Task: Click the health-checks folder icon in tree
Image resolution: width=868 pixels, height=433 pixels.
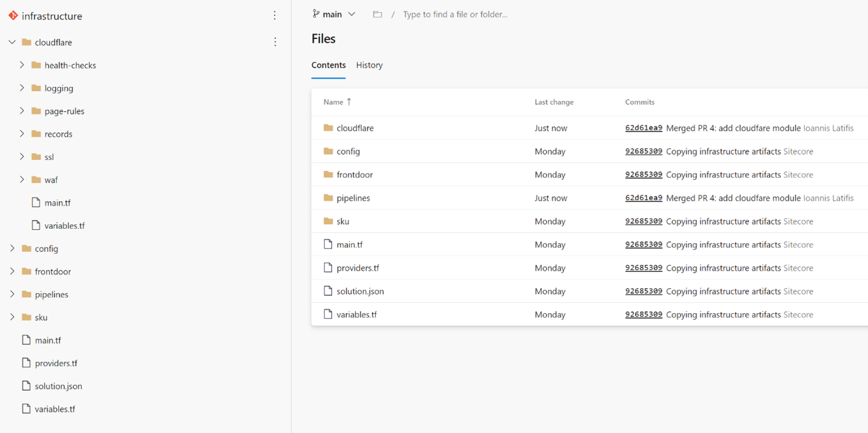Action: click(36, 65)
